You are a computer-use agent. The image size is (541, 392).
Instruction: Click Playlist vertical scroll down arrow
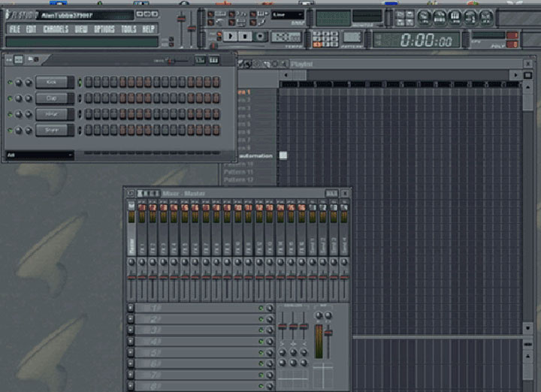click(x=528, y=328)
